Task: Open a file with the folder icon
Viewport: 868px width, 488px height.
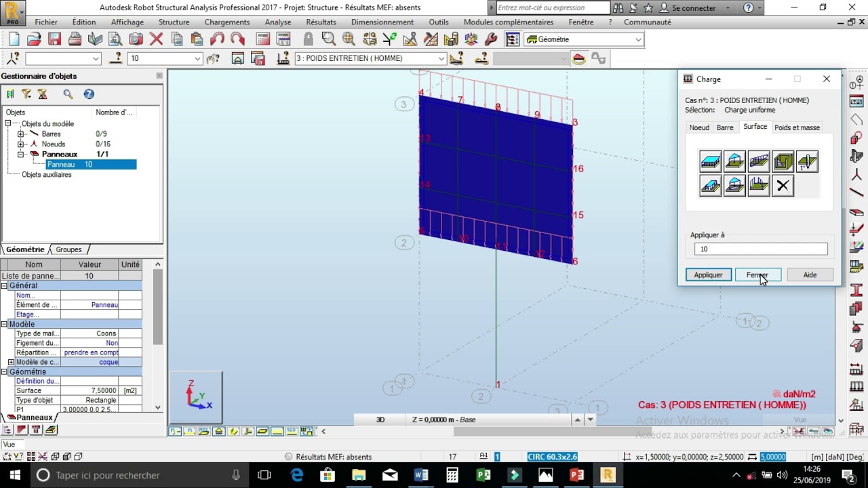Action: coord(34,39)
